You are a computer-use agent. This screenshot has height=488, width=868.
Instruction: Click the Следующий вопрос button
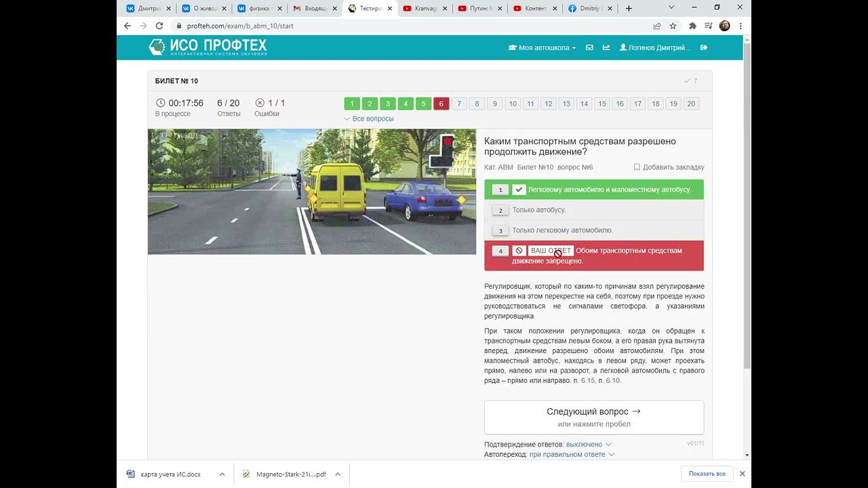(x=594, y=417)
